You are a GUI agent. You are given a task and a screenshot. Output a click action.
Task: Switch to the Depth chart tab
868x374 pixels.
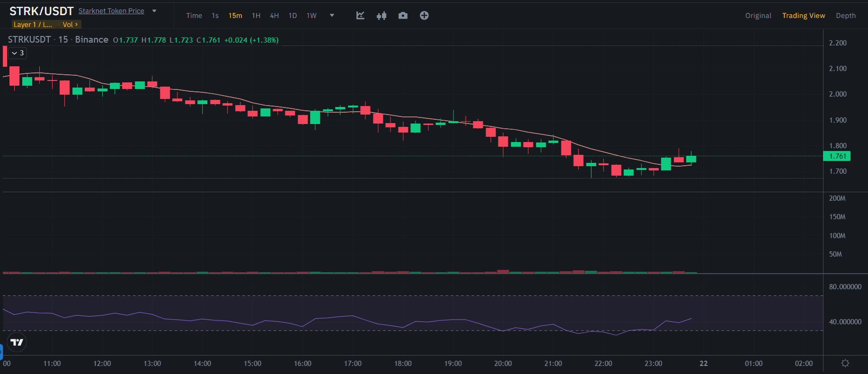point(845,16)
